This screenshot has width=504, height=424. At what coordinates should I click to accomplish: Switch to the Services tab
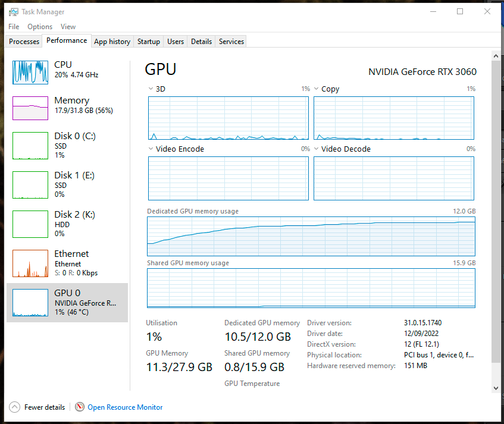(231, 41)
